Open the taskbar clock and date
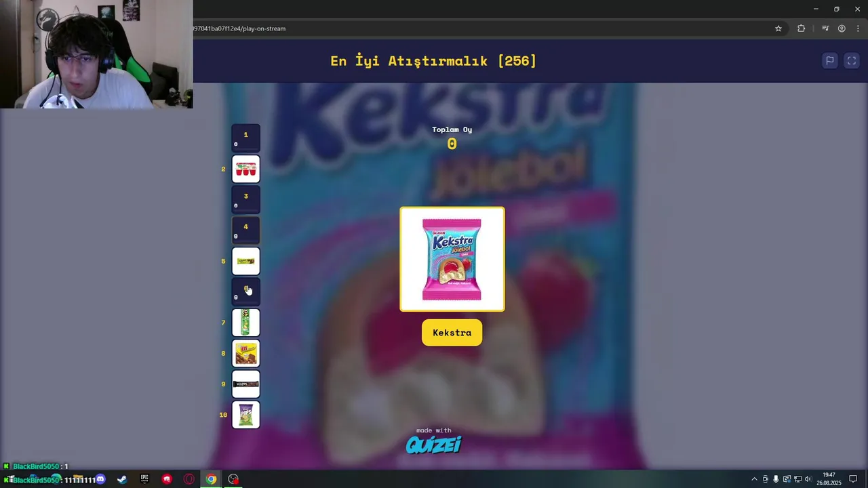Screen dimensions: 868x488 (829, 479)
